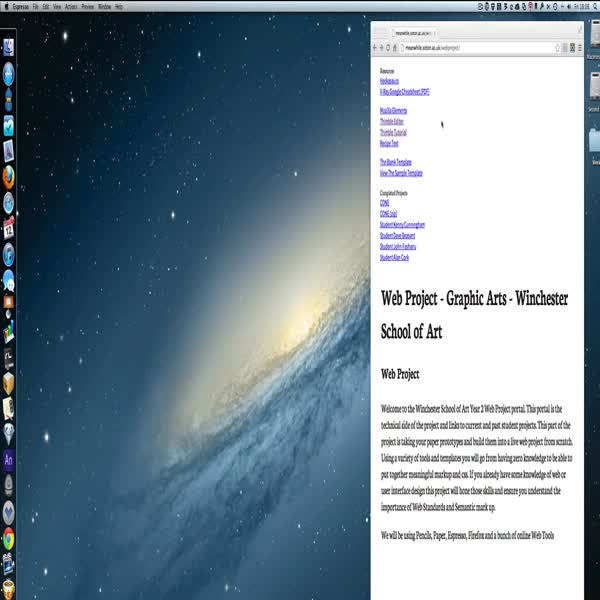The width and height of the screenshot is (600, 600).
Task: Open the Preview menu in menu bar
Action: pyautogui.click(x=88, y=6)
